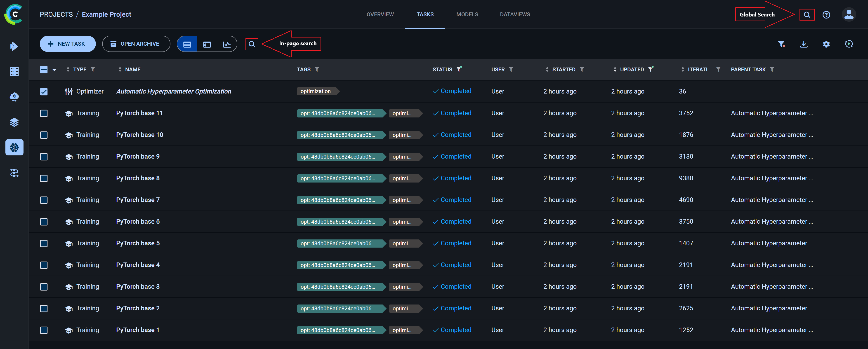Toggle the select-all checkbox in the header
Screen dimensions: 868x349
coord(44,69)
